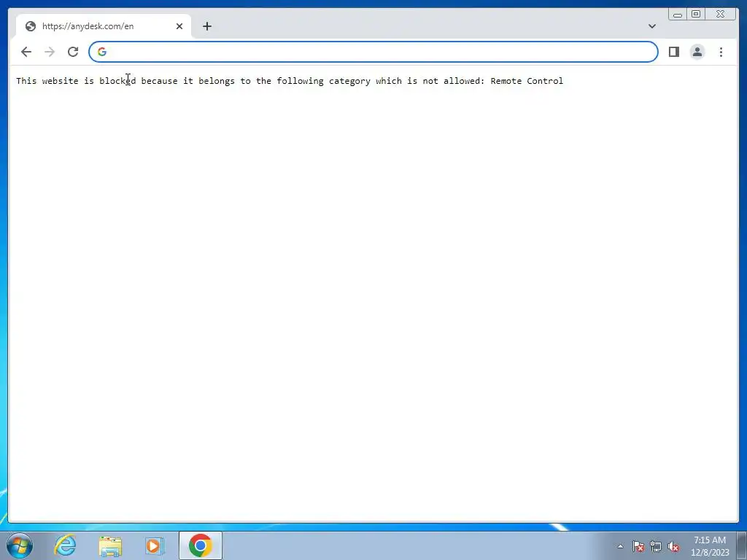Open the Windows Start menu

20,545
